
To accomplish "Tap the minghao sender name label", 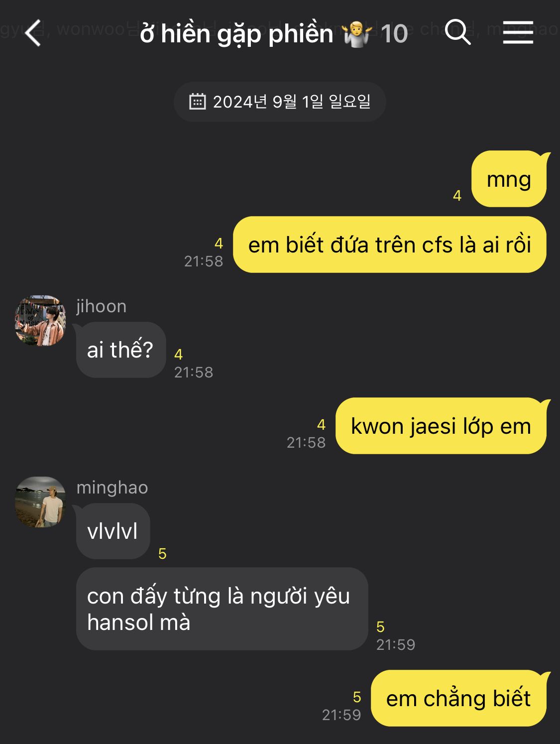I will pos(112,488).
